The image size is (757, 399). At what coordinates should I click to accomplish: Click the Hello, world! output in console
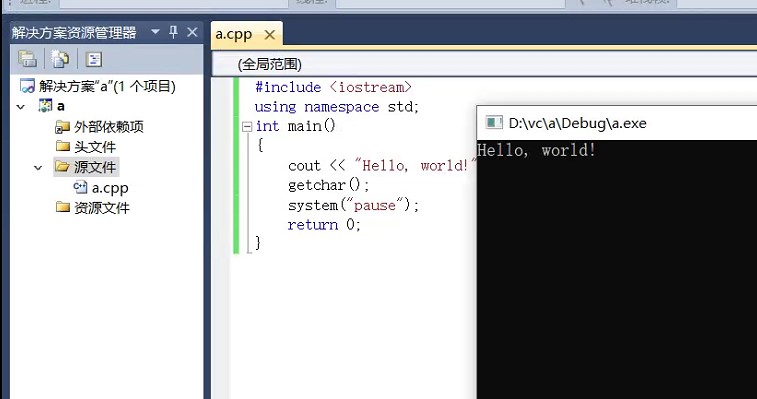coord(536,150)
